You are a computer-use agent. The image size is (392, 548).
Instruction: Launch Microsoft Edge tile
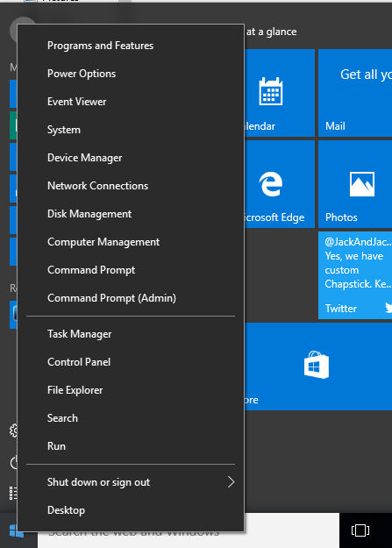click(280, 184)
